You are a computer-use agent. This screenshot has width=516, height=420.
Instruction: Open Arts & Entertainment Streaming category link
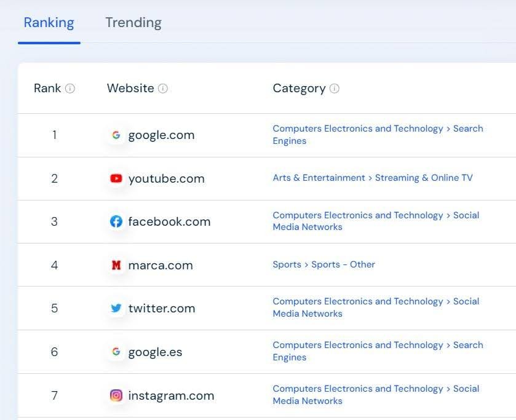point(373,178)
